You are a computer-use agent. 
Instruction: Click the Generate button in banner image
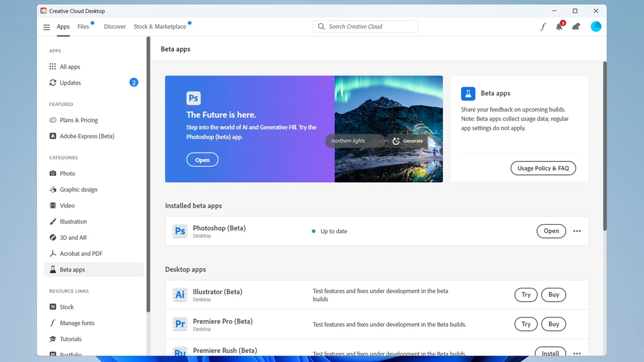[x=408, y=141]
